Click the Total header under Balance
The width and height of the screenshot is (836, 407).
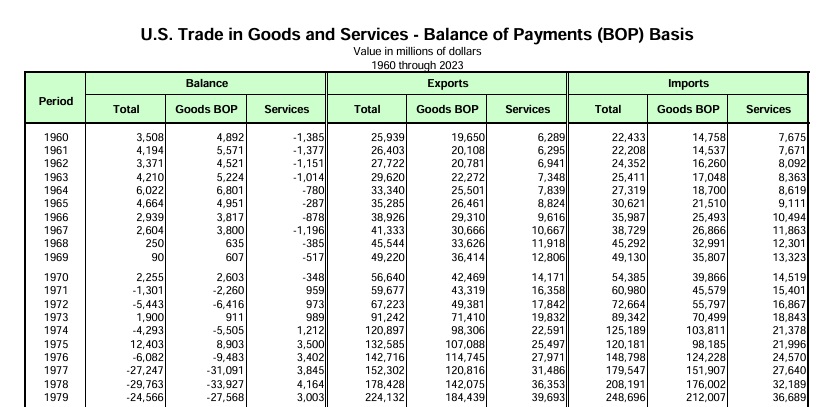pyautogui.click(x=126, y=109)
